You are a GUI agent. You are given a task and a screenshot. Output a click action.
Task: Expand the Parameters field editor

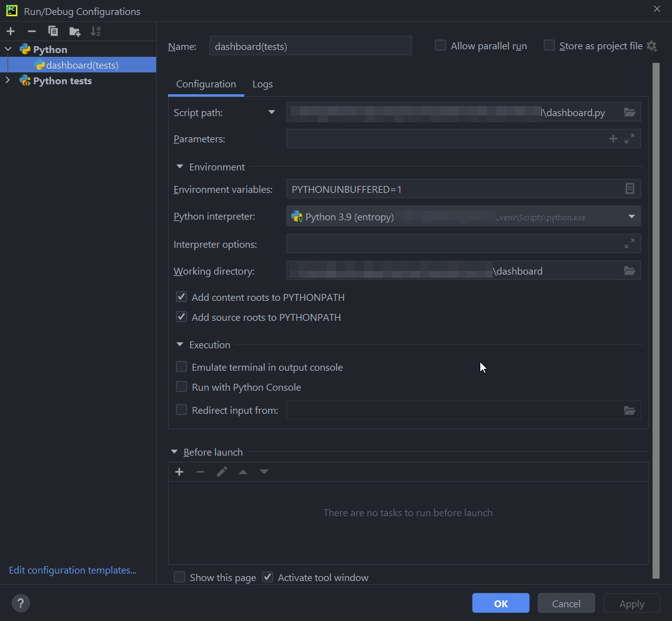[629, 139]
